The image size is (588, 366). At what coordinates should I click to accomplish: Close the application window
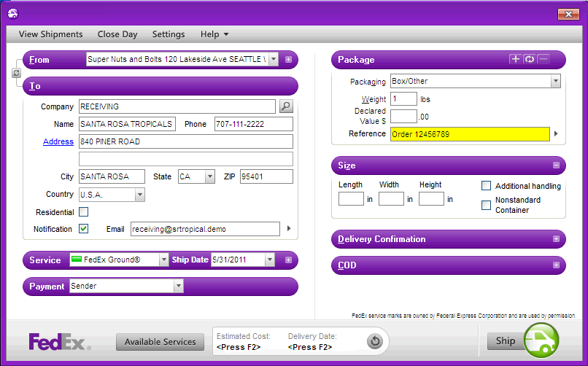click(568, 15)
